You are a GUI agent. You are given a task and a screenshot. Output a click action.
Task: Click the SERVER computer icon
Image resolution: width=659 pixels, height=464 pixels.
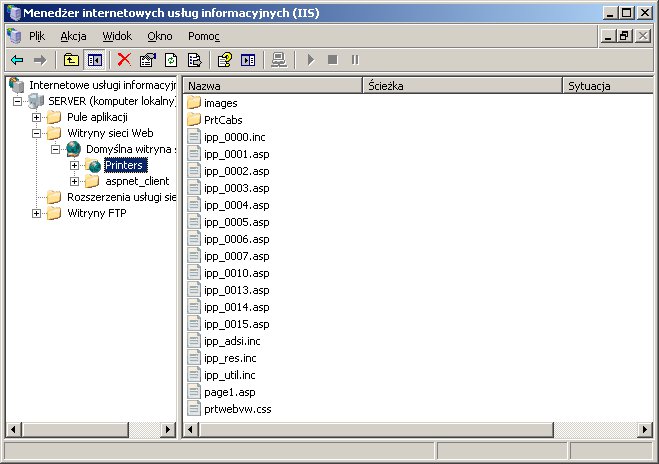(36, 101)
